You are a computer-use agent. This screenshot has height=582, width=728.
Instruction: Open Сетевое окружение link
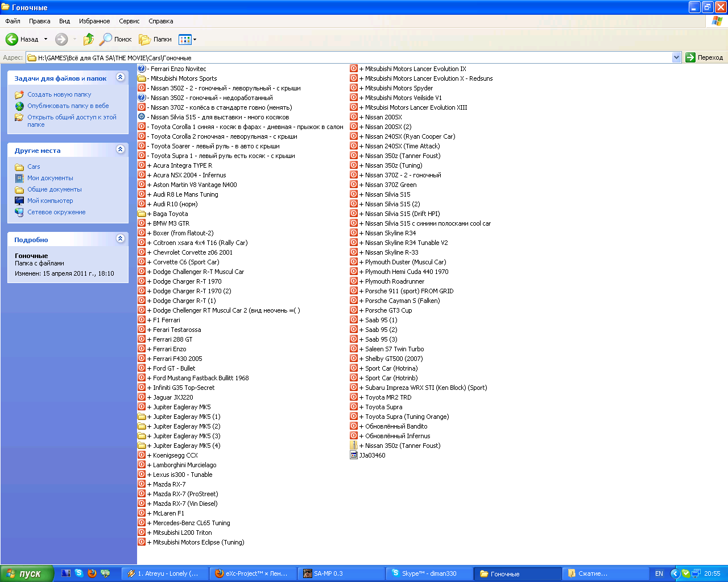coord(56,212)
